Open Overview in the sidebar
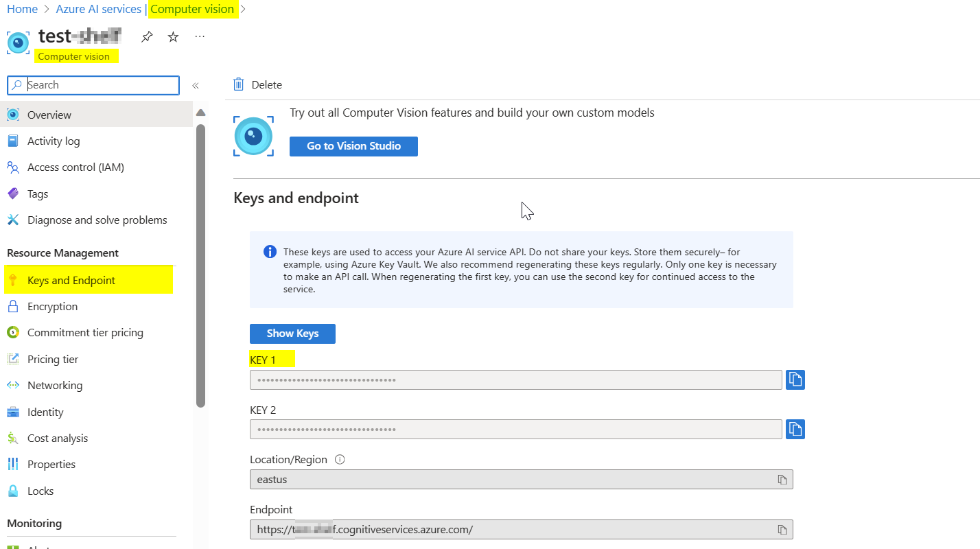Image resolution: width=980 pixels, height=549 pixels. [x=96, y=115]
